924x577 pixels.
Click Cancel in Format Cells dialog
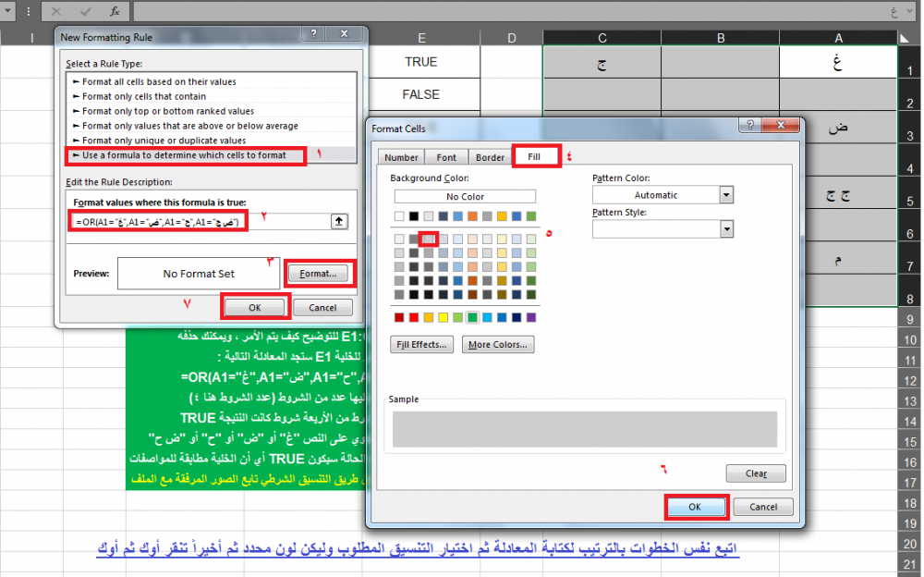pyautogui.click(x=763, y=507)
